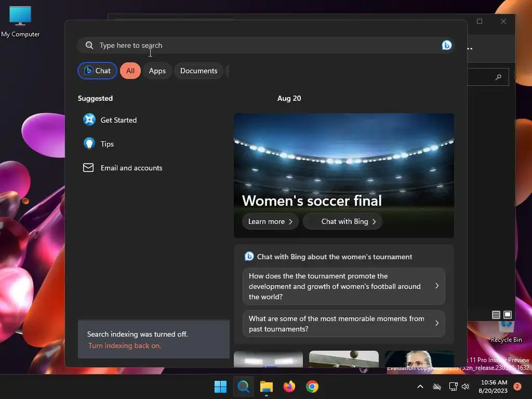
Task: Click the cloud sync-off tray icon
Action: click(x=437, y=387)
